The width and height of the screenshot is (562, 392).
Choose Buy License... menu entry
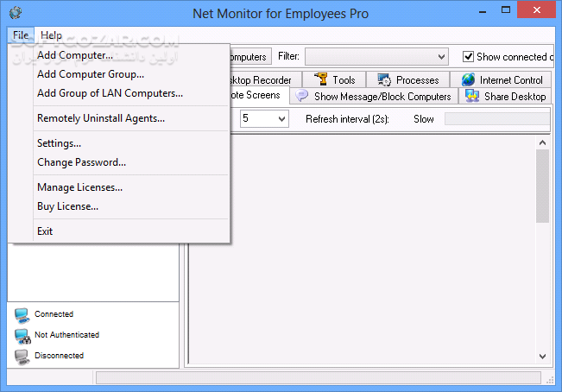point(118,206)
